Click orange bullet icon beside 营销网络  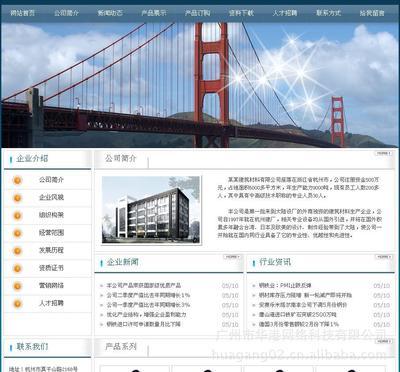pyautogui.click(x=17, y=286)
